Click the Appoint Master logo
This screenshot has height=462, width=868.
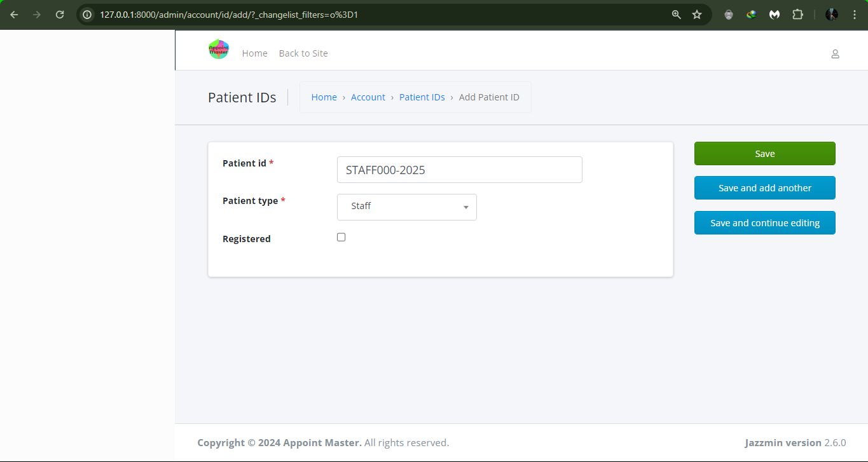[219, 50]
